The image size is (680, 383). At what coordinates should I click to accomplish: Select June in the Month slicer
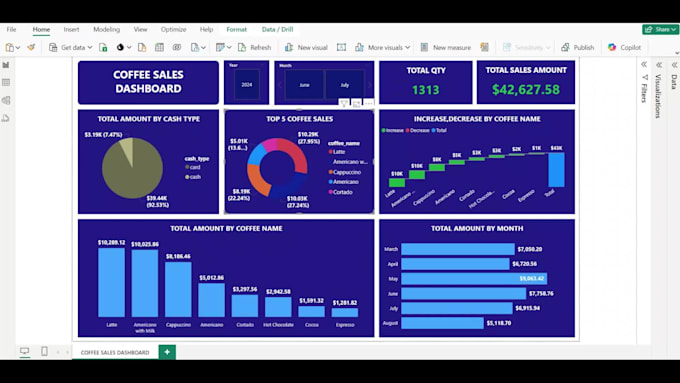tap(304, 85)
